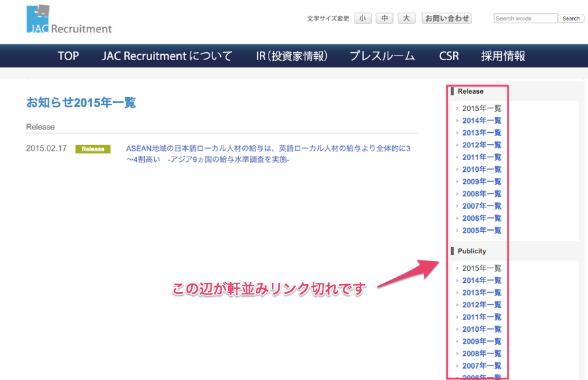Viewport: 588px width, 380px height.
Task: Open the ASEAN salary survey release article
Action: pos(268,153)
